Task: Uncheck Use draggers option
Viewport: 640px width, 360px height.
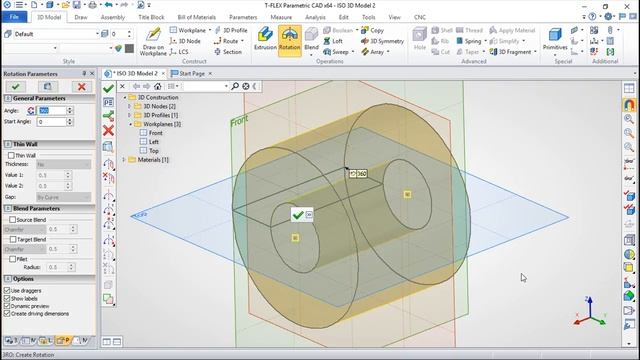Action: tap(7, 291)
